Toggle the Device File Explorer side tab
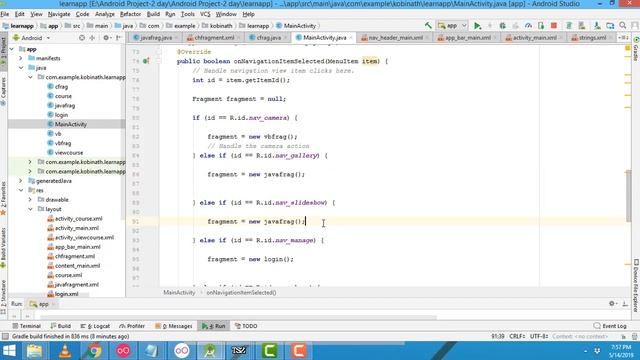The width and height of the screenshot is (640, 360). point(636,285)
